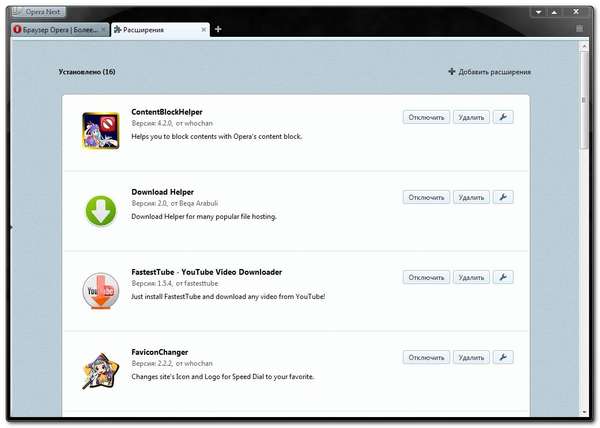This screenshot has width=600, height=428.
Task: Click Добавить расширения link
Action: [490, 72]
